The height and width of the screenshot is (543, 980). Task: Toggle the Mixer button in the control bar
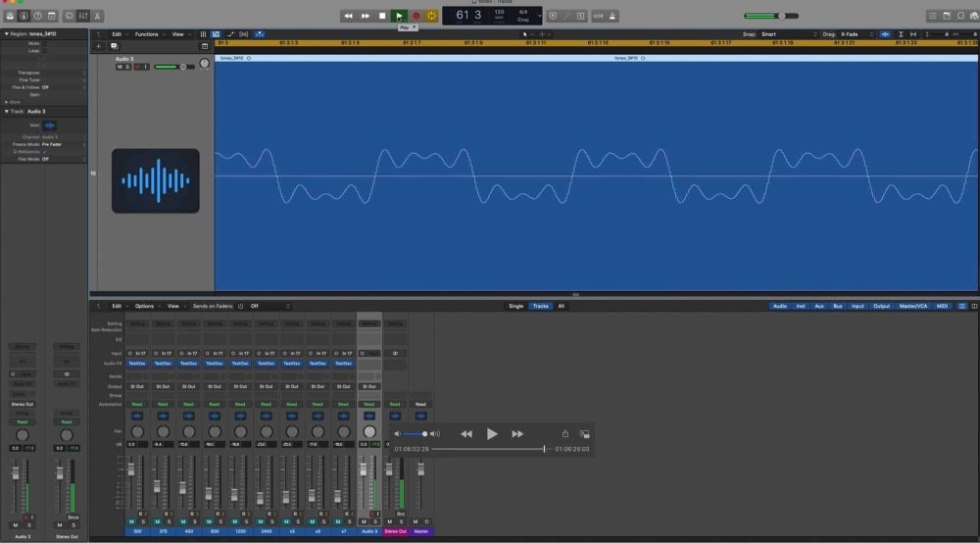pos(83,16)
